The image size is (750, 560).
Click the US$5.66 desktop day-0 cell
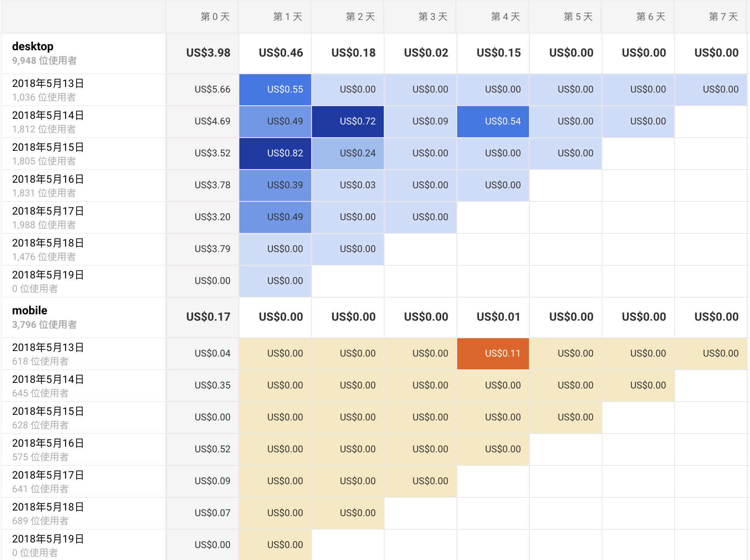click(212, 89)
